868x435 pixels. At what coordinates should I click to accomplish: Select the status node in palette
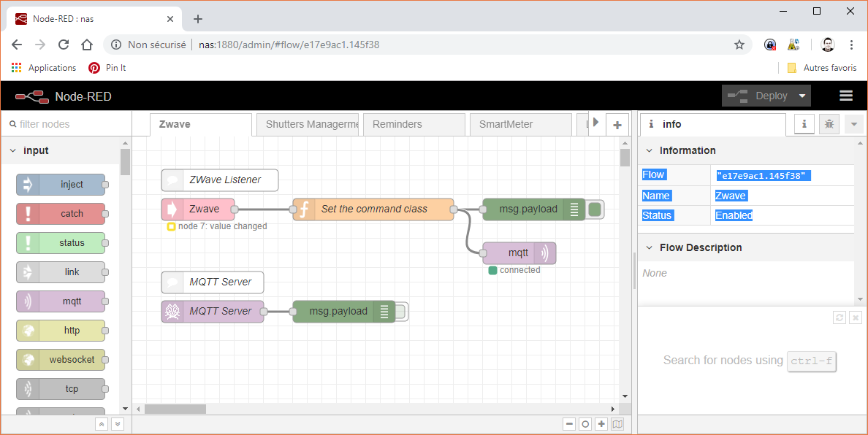click(x=61, y=243)
